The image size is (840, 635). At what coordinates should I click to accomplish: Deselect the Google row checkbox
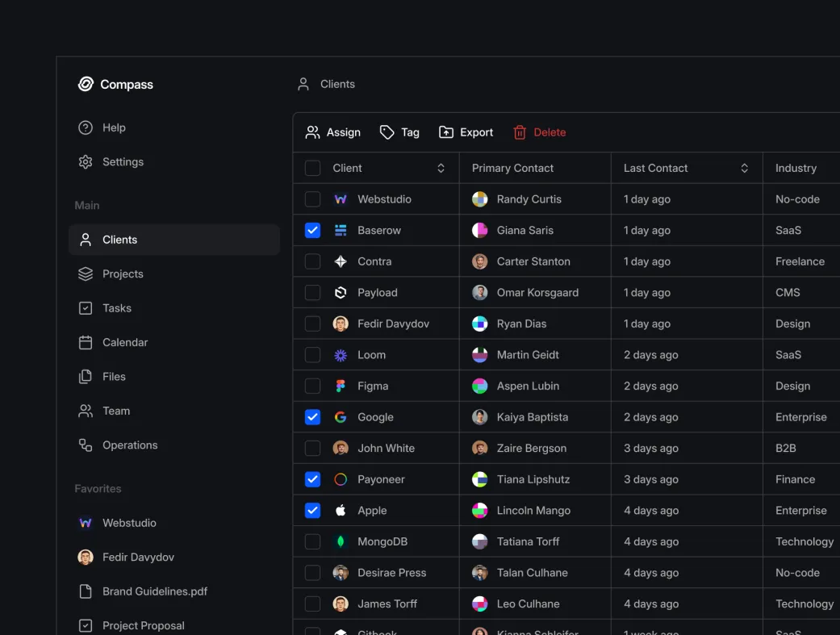tap(312, 417)
